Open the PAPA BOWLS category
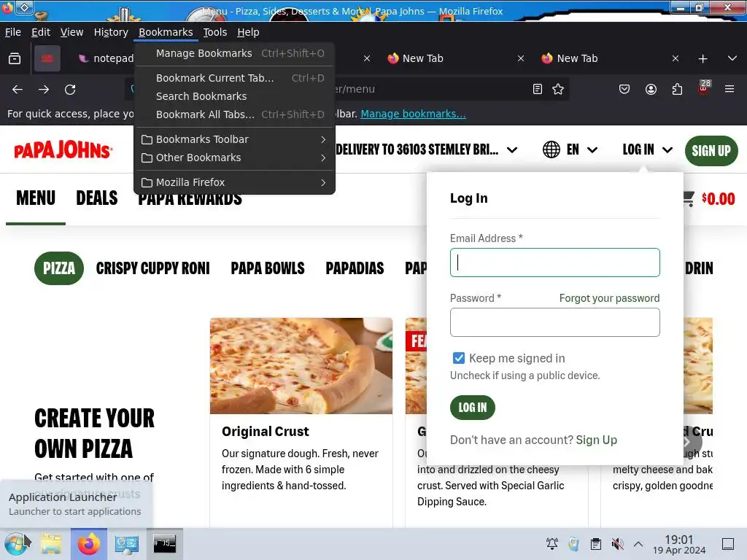Image resolution: width=747 pixels, height=560 pixels. (x=268, y=268)
